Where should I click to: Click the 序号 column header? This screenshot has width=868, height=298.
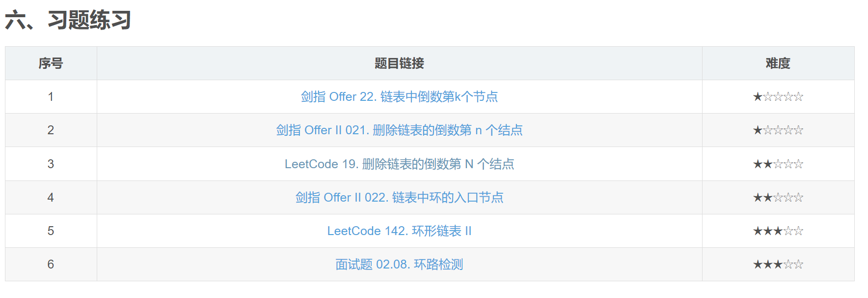pyautogui.click(x=51, y=63)
